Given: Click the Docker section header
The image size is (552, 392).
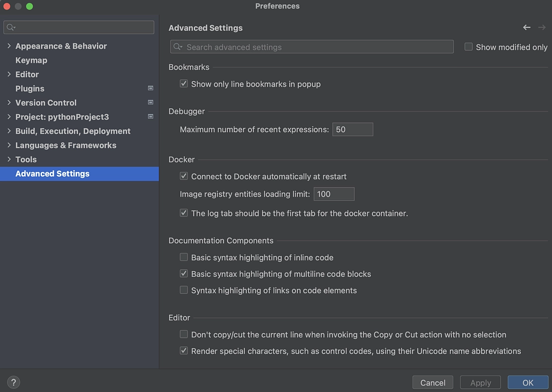Looking at the screenshot, I should (x=181, y=160).
